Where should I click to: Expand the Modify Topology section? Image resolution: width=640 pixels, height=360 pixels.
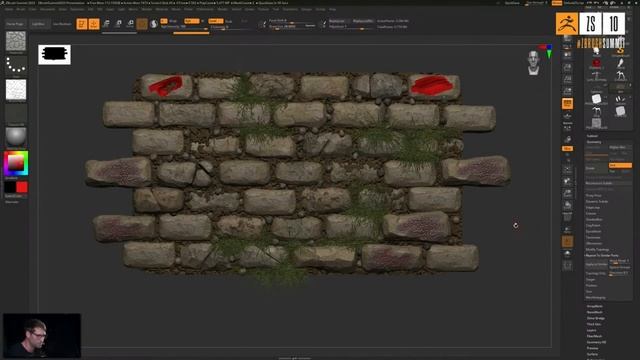(x=598, y=249)
